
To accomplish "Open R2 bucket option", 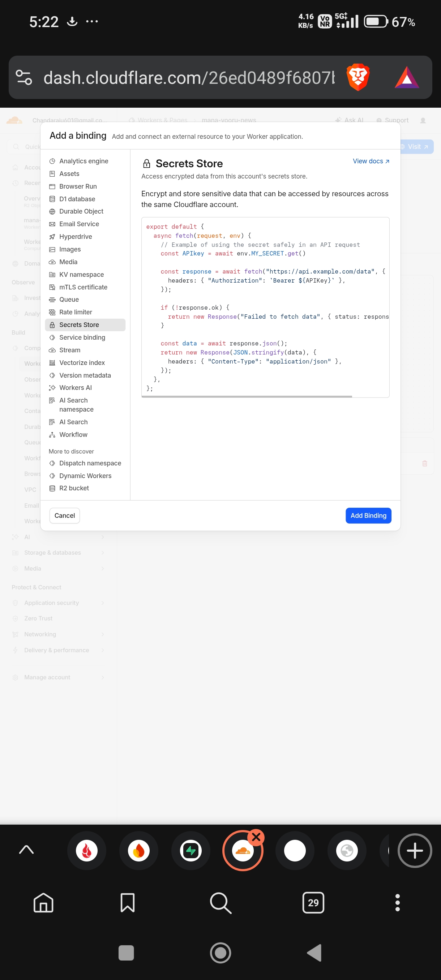I will 85,488.
